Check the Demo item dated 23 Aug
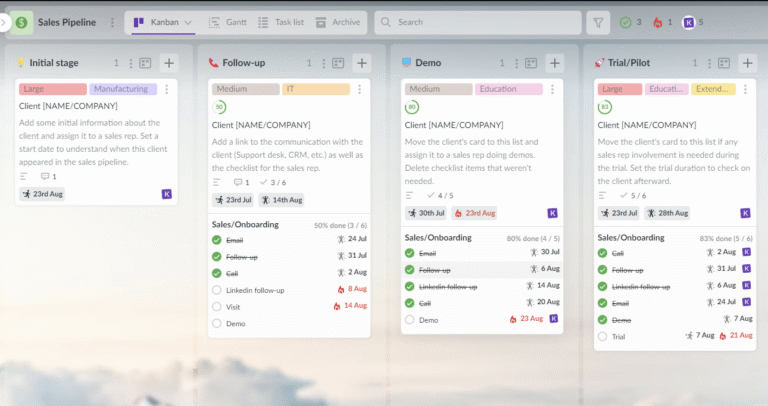The image size is (768, 406). tap(410, 320)
